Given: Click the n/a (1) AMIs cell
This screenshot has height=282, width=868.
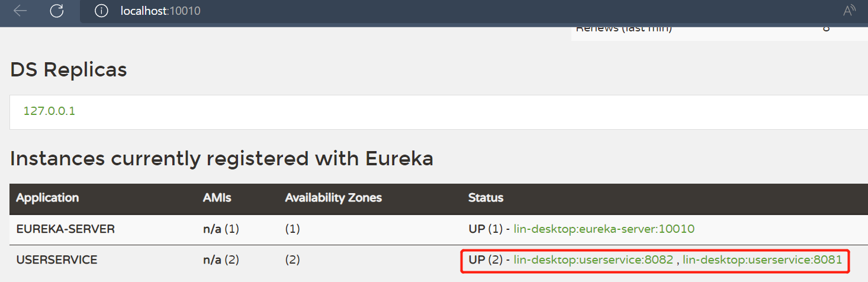Looking at the screenshot, I should (x=221, y=229).
